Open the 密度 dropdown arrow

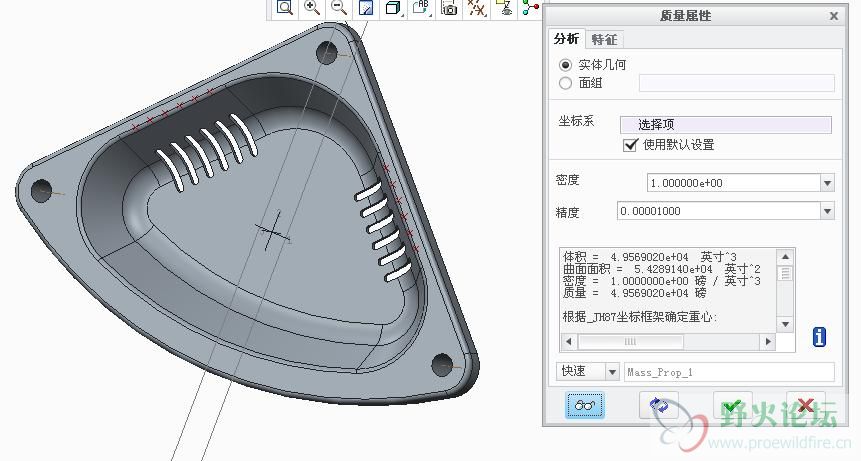click(x=827, y=183)
